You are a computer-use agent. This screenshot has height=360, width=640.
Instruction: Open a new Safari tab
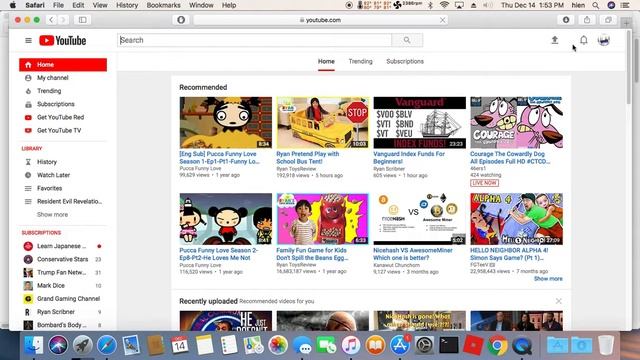(626, 23)
